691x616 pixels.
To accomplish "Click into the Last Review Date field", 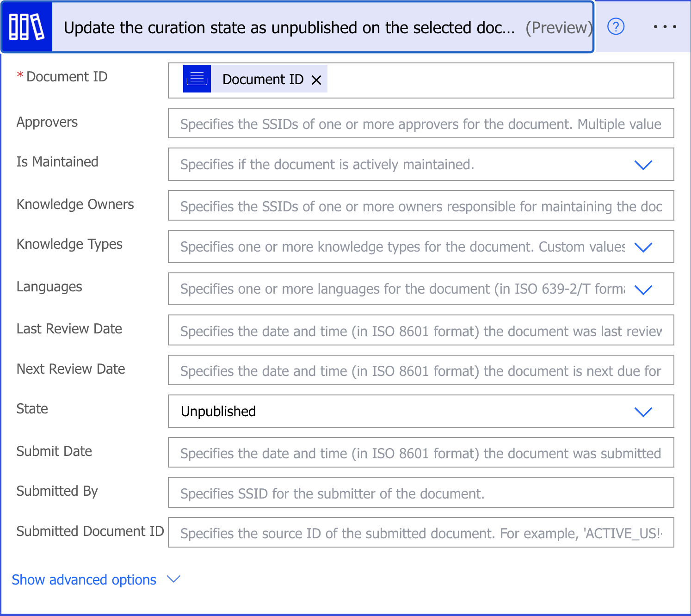I will (420, 331).
